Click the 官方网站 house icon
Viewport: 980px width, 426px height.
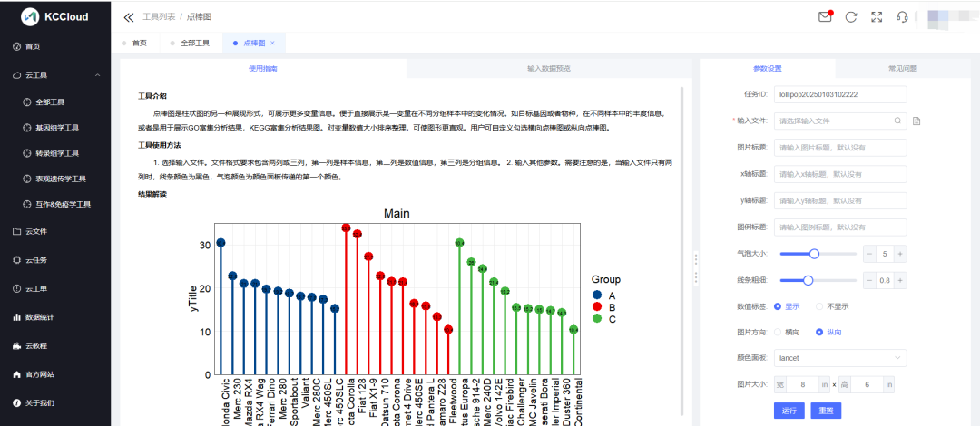tap(17, 374)
